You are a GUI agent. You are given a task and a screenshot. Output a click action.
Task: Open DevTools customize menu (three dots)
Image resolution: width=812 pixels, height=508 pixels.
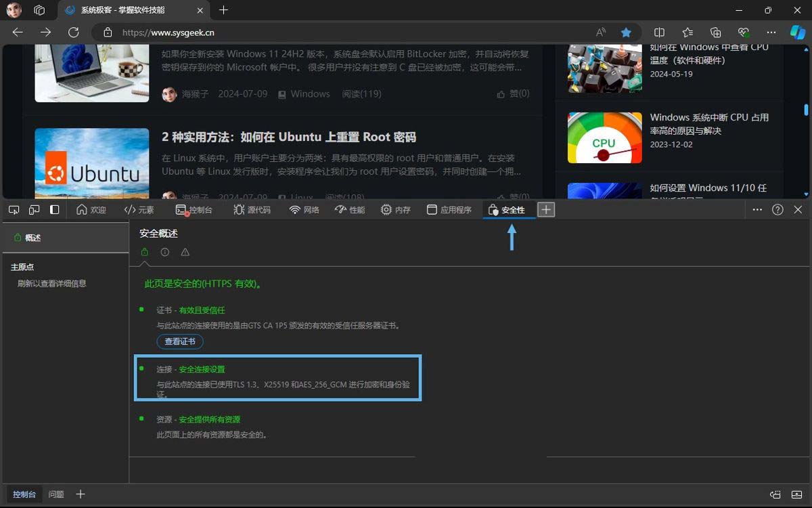point(757,210)
